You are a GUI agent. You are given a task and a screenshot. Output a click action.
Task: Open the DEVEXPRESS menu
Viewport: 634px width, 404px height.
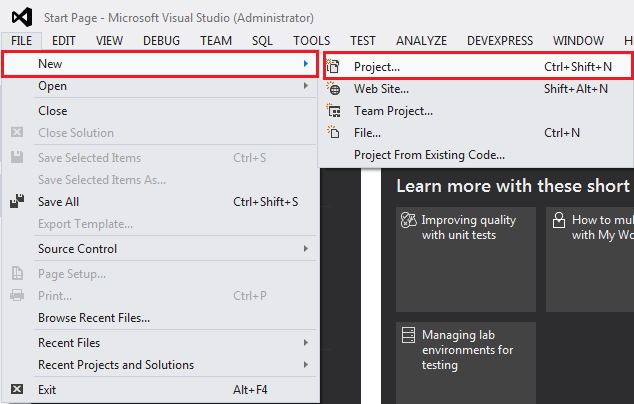point(500,41)
